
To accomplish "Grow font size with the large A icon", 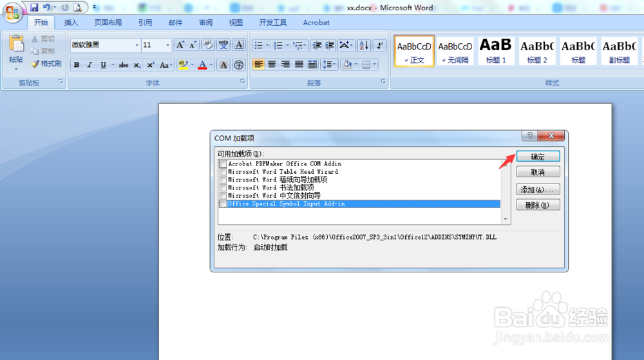I will point(180,44).
